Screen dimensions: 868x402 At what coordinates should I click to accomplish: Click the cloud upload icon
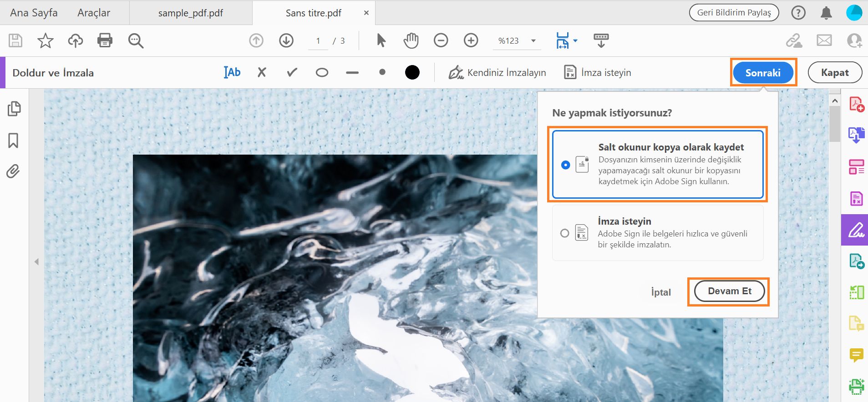pos(76,41)
